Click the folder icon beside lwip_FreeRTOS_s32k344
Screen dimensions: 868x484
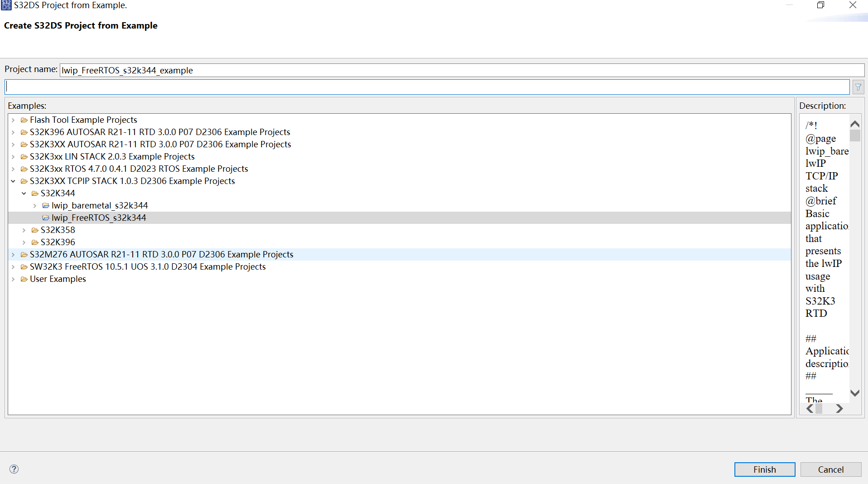[x=46, y=218]
